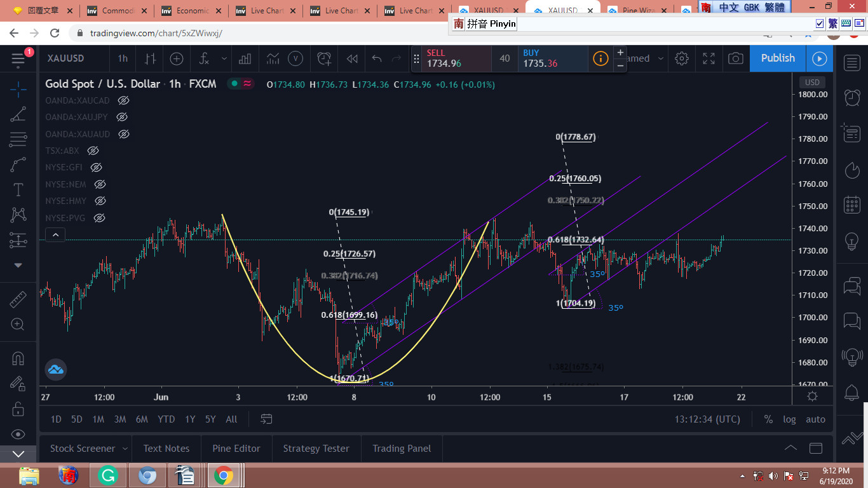
Task: Select the trend line drawing tool
Action: (x=18, y=114)
